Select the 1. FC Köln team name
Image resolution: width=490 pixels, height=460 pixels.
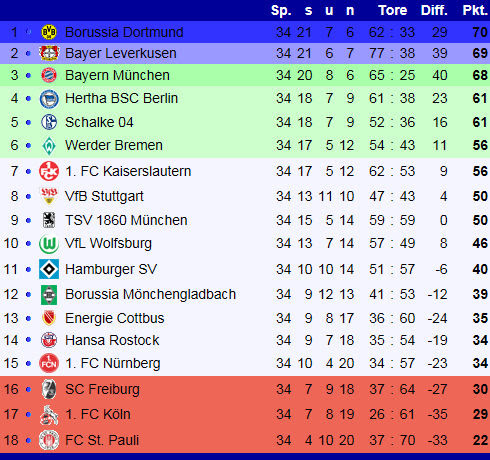98,414
